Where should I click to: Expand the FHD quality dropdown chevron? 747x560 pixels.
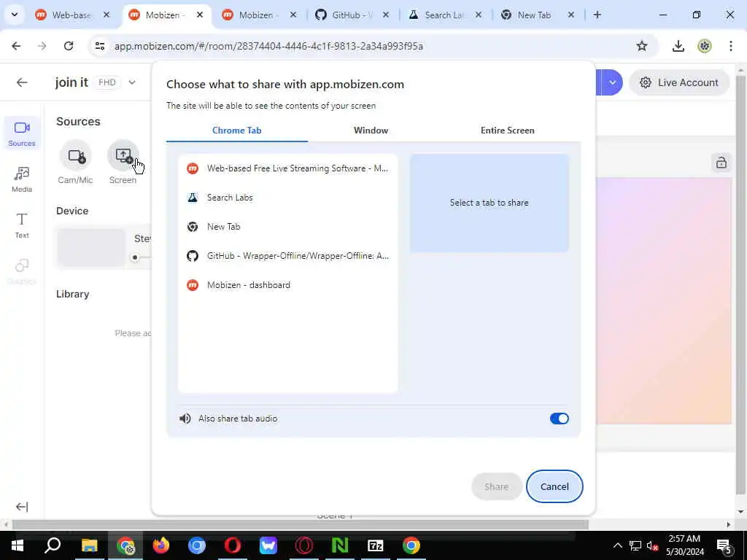pyautogui.click(x=132, y=82)
